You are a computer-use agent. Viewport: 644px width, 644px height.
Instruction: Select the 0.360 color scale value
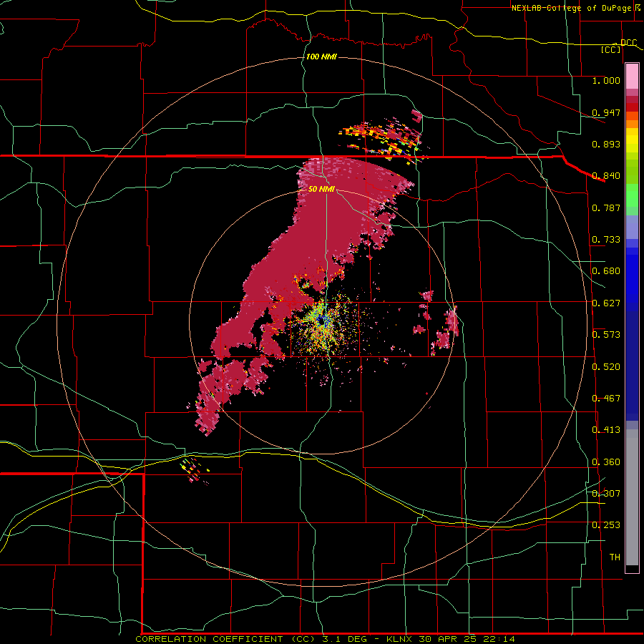coord(606,462)
